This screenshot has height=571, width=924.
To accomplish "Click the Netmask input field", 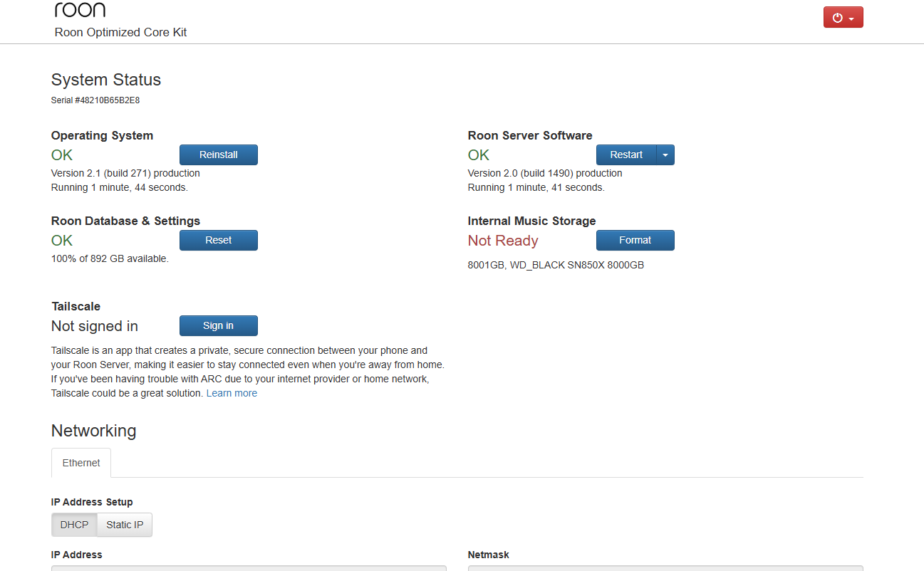I will (665, 568).
